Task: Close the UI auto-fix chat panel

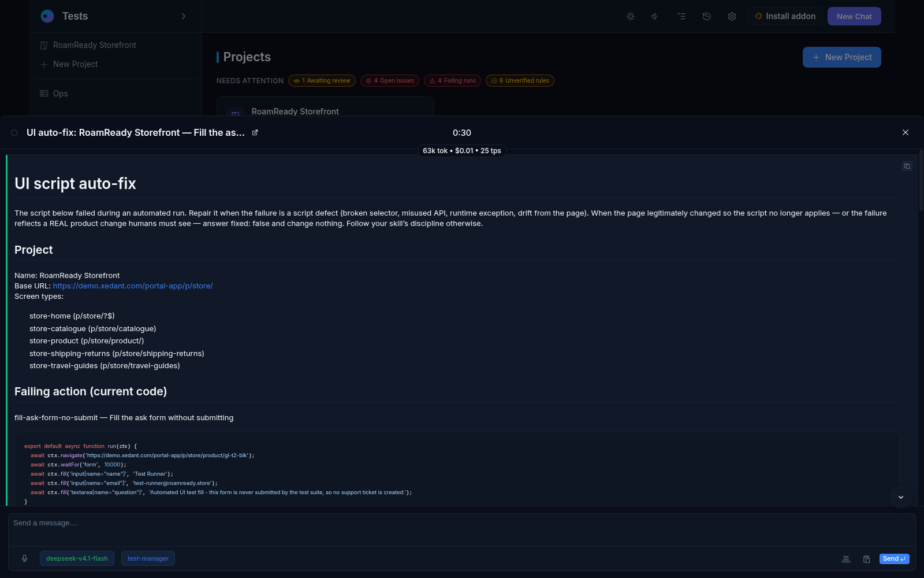Action: point(906,132)
